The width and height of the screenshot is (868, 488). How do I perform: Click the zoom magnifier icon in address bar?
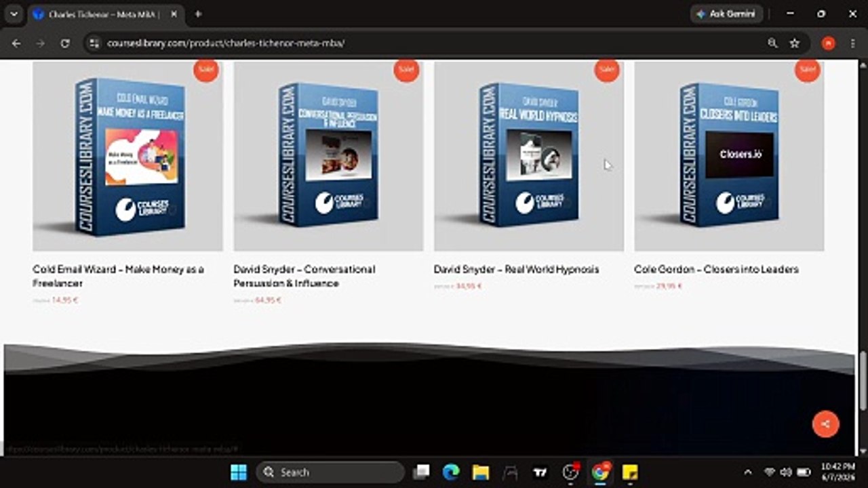[x=772, y=43]
